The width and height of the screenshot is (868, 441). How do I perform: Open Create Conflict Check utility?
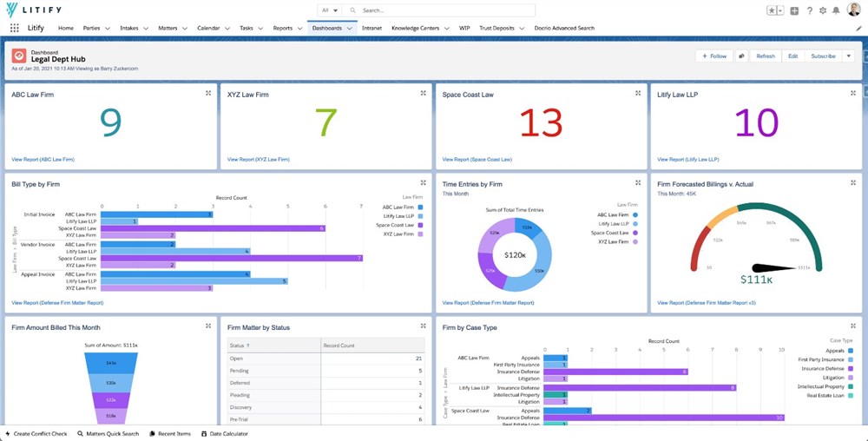click(36, 434)
